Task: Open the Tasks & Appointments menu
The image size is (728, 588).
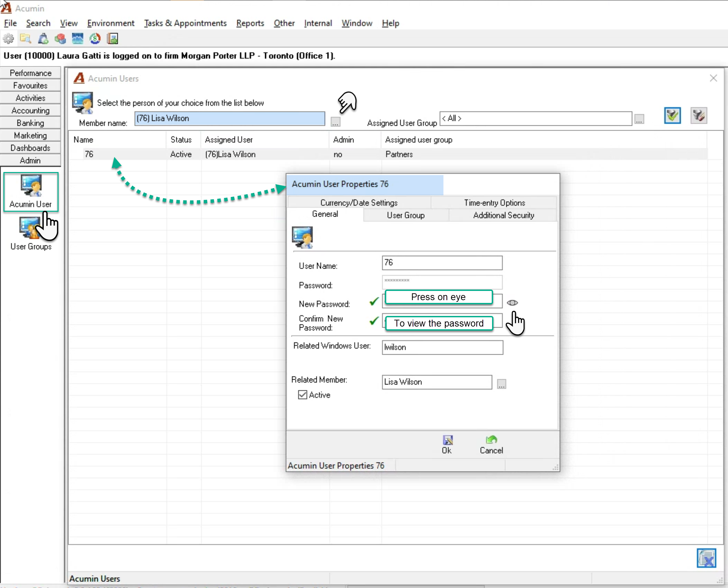Action: click(185, 23)
